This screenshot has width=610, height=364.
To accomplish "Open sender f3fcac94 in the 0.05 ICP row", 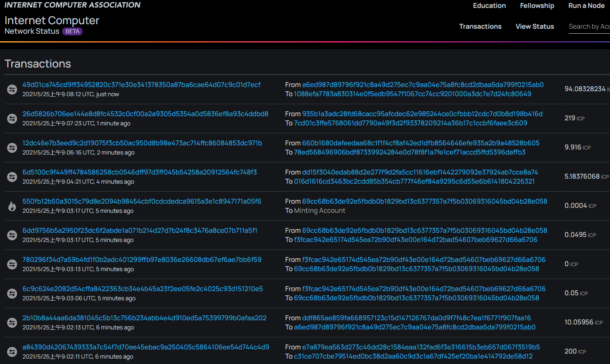I will [424, 289].
